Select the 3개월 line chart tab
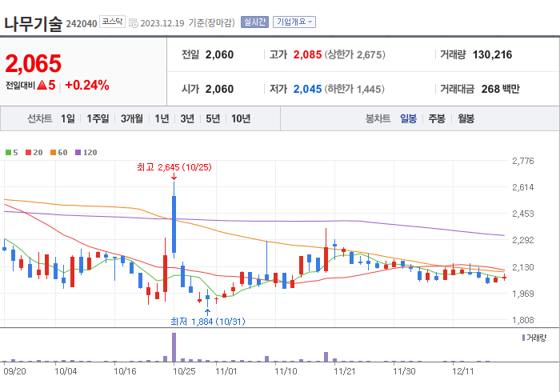Screen dimensions: 560x392 131,118
